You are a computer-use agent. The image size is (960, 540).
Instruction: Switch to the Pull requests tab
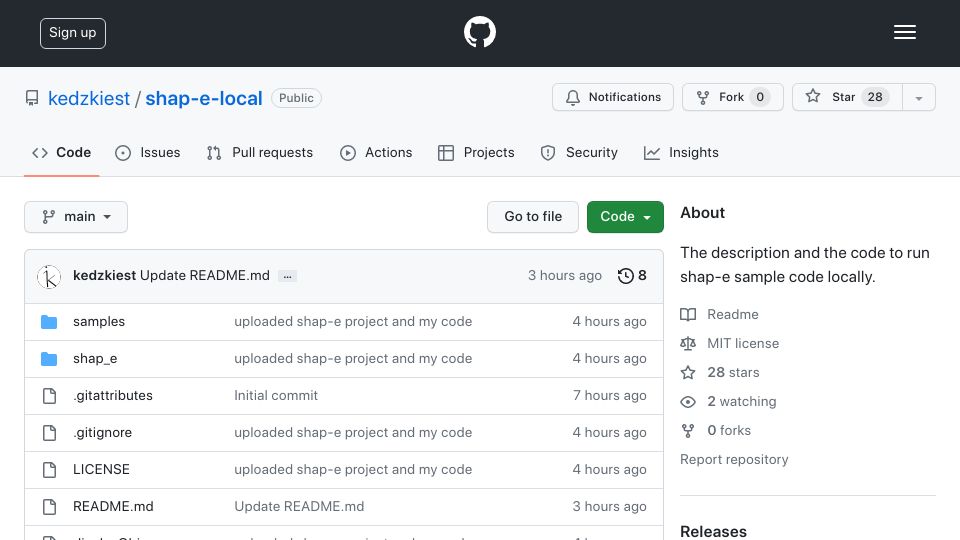260,152
